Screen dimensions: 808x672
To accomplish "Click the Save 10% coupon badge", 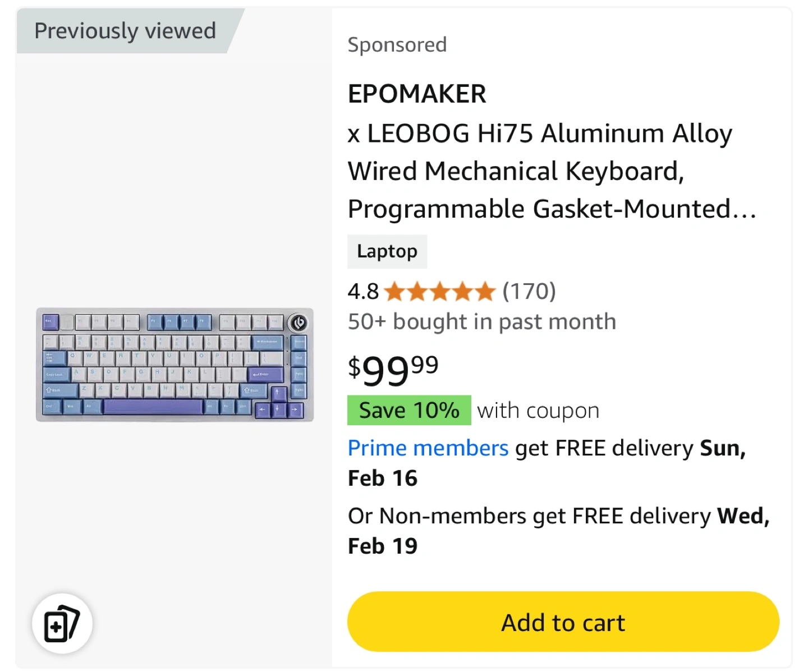I will point(409,410).
